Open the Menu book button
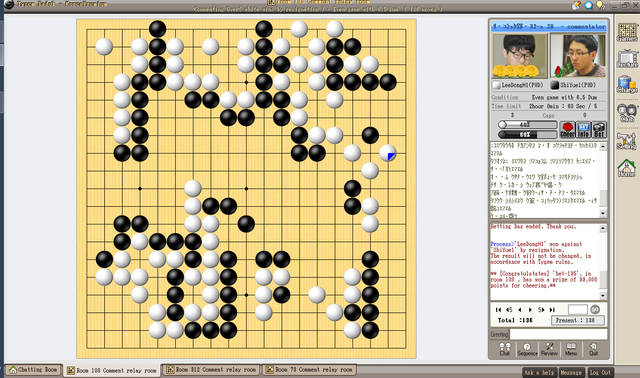 (x=571, y=349)
